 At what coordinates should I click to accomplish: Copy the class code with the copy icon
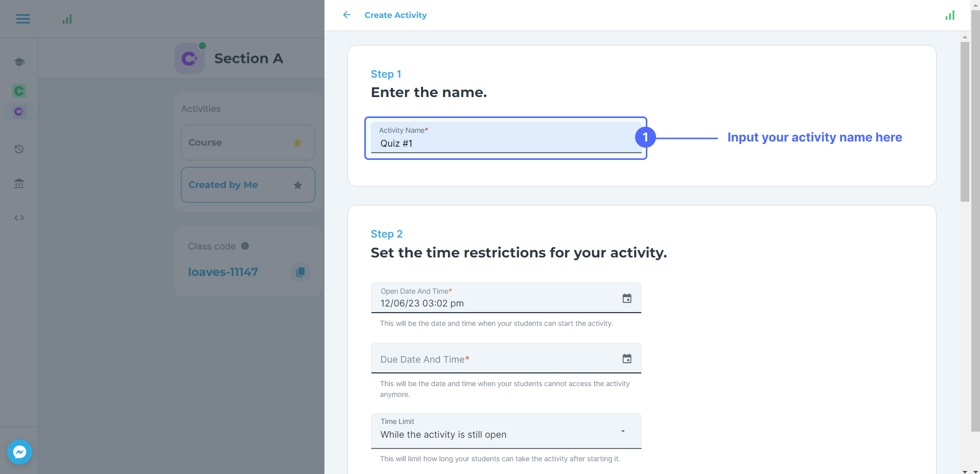click(x=300, y=272)
